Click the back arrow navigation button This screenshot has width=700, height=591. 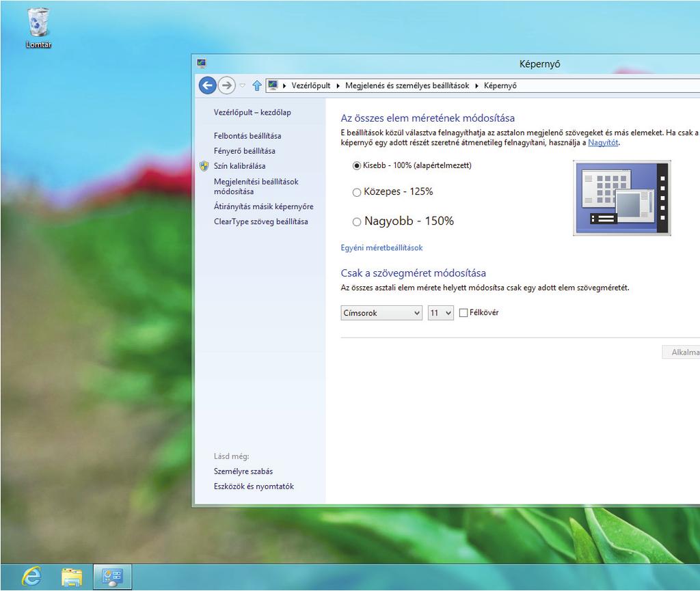(x=208, y=85)
